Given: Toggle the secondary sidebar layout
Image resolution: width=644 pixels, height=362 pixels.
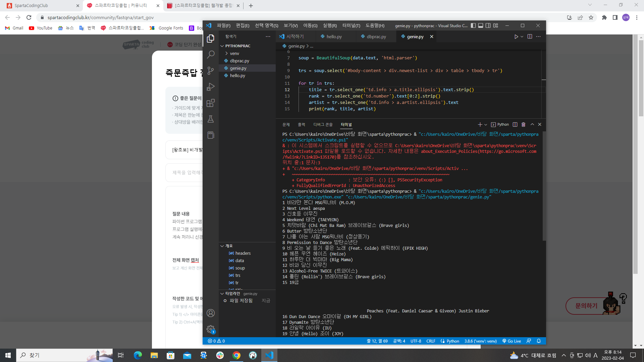Looking at the screenshot, I should tap(488, 25).
